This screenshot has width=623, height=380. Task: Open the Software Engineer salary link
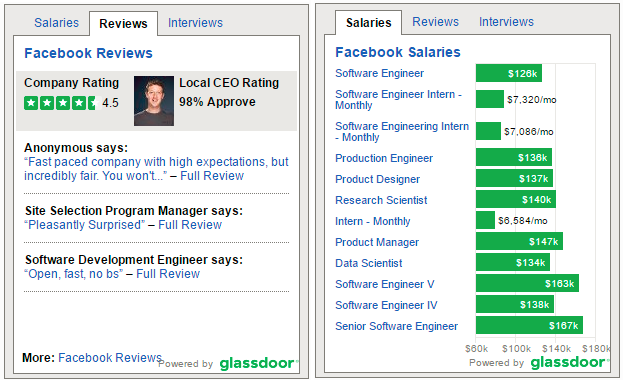pyautogui.click(x=379, y=73)
